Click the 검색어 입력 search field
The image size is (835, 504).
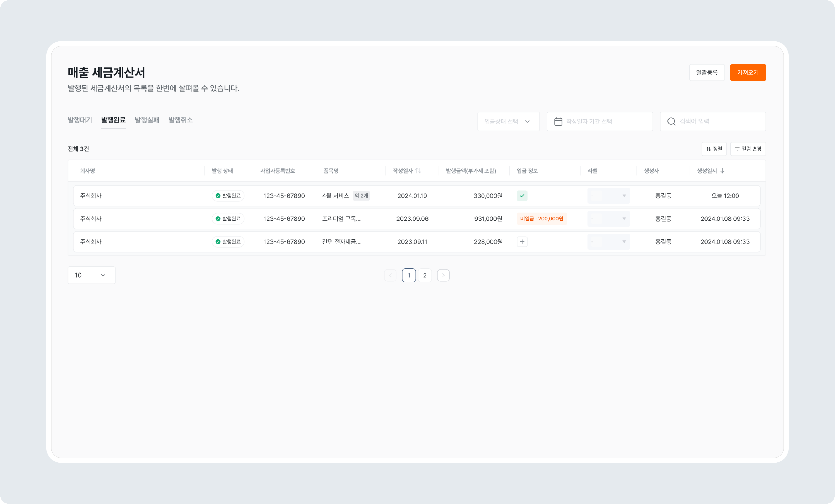click(x=712, y=122)
